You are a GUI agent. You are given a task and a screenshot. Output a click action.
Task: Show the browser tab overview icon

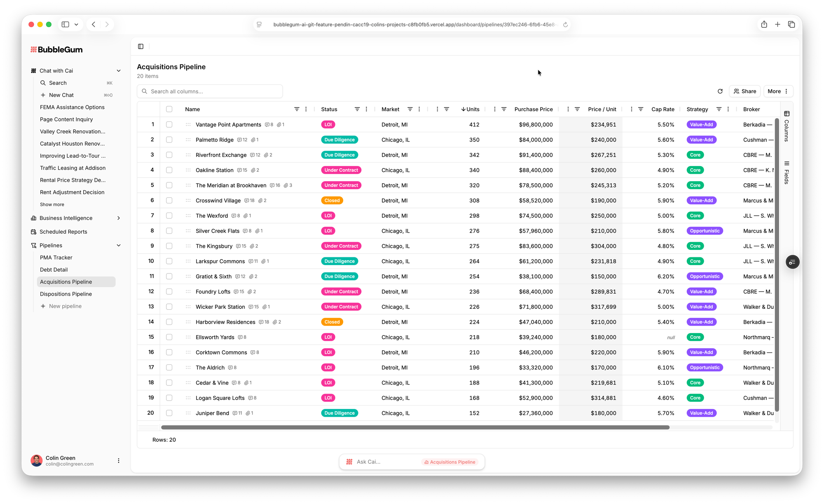[x=791, y=24]
